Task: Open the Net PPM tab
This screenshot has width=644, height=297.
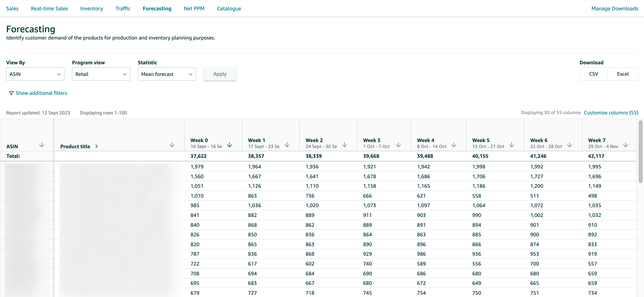Action: click(194, 8)
